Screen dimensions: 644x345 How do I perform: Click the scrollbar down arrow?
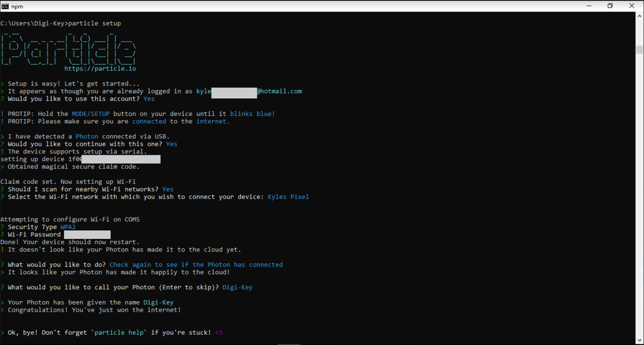(x=640, y=340)
